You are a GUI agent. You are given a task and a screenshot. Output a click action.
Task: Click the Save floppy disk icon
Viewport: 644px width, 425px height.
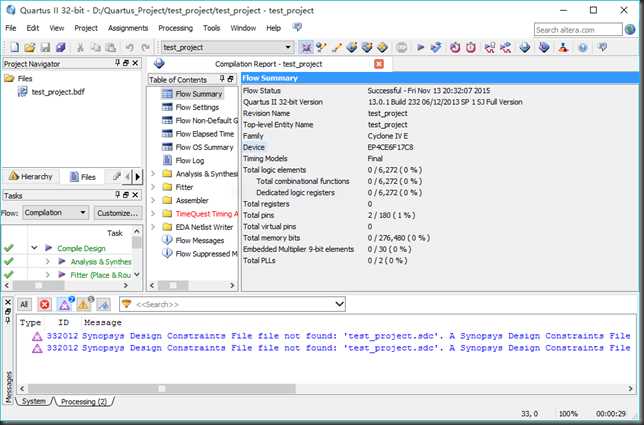point(45,47)
